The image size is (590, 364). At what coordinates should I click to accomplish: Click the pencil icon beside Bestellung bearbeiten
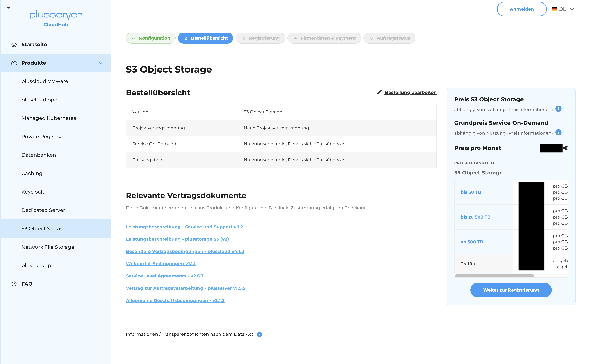click(x=379, y=92)
